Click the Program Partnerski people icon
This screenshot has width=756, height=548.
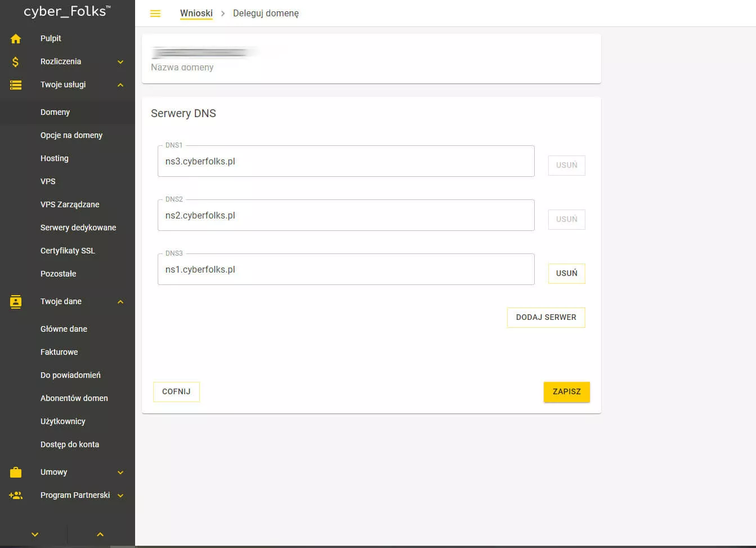16,495
